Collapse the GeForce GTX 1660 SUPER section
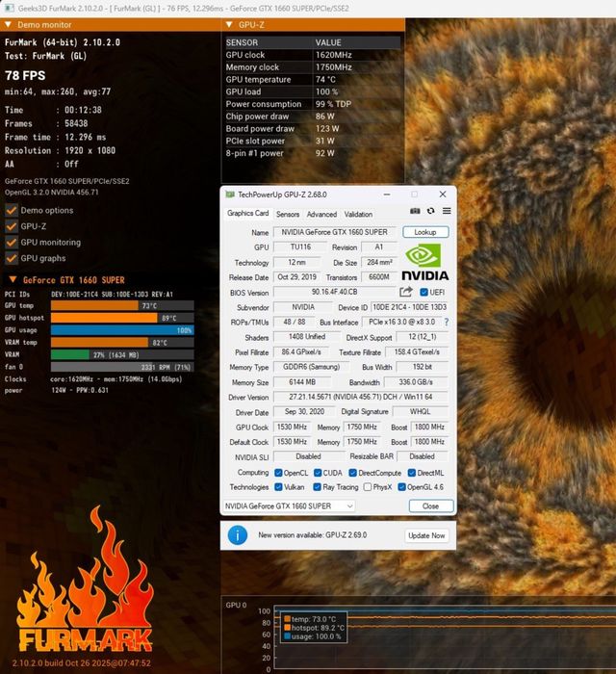Screen dimensions: 616x674 coord(13,280)
